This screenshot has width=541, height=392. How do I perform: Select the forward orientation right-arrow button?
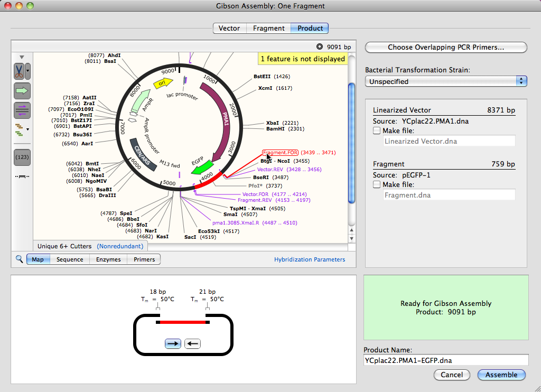[x=173, y=344]
